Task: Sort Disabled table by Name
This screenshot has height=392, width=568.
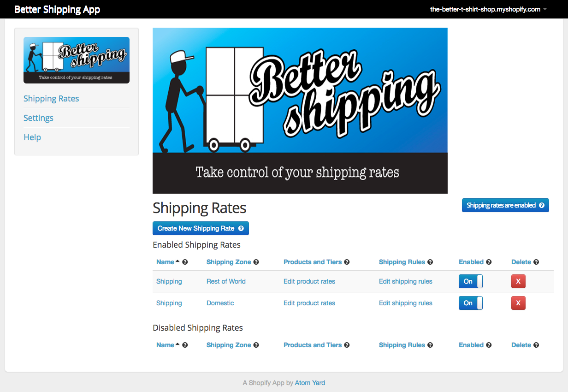Action: [165, 345]
